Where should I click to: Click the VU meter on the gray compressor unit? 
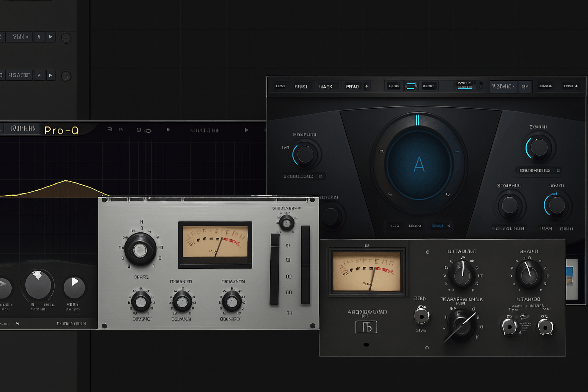tap(215, 244)
